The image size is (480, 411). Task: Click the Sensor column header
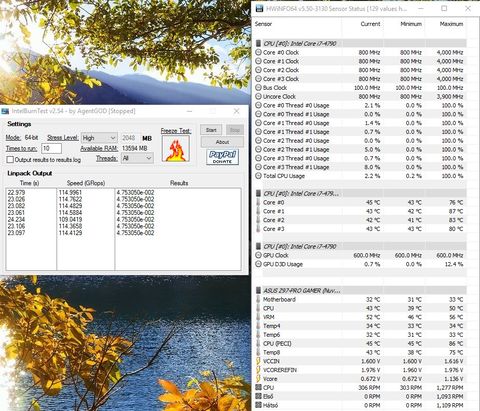pyautogui.click(x=263, y=24)
